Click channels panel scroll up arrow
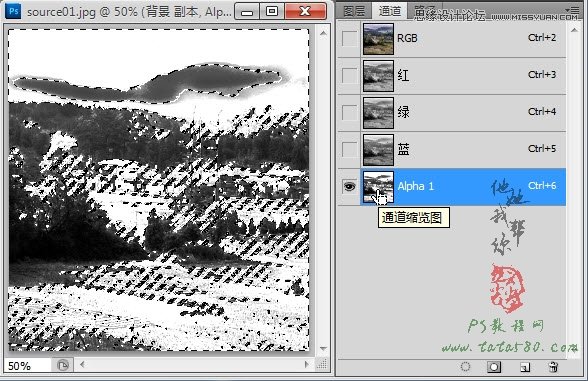This screenshot has height=381, width=588. (x=574, y=30)
